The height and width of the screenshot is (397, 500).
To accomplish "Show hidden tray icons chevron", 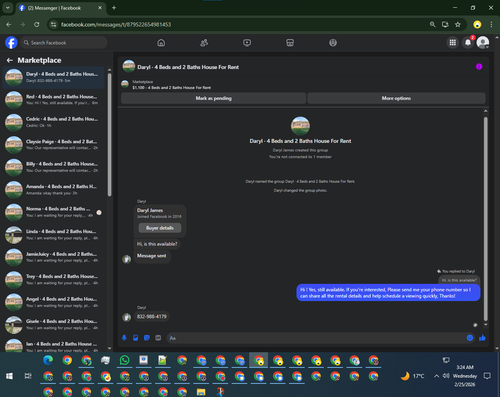I will coord(436,376).
